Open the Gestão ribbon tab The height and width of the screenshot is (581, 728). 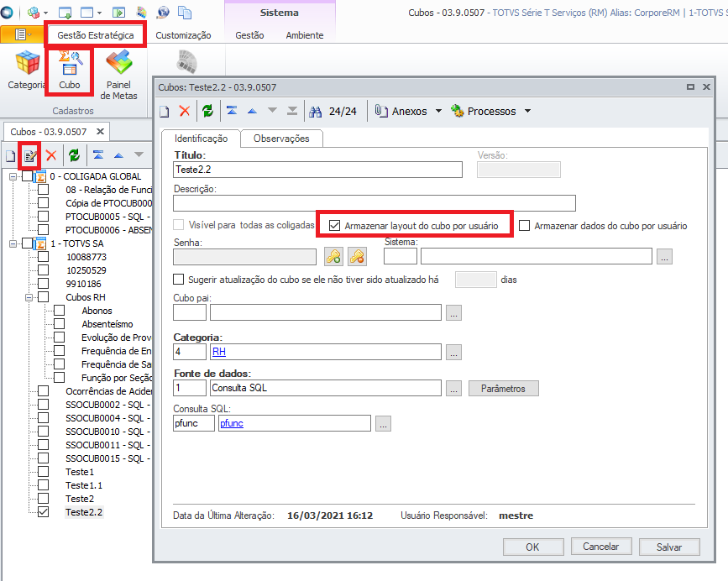pyautogui.click(x=249, y=35)
